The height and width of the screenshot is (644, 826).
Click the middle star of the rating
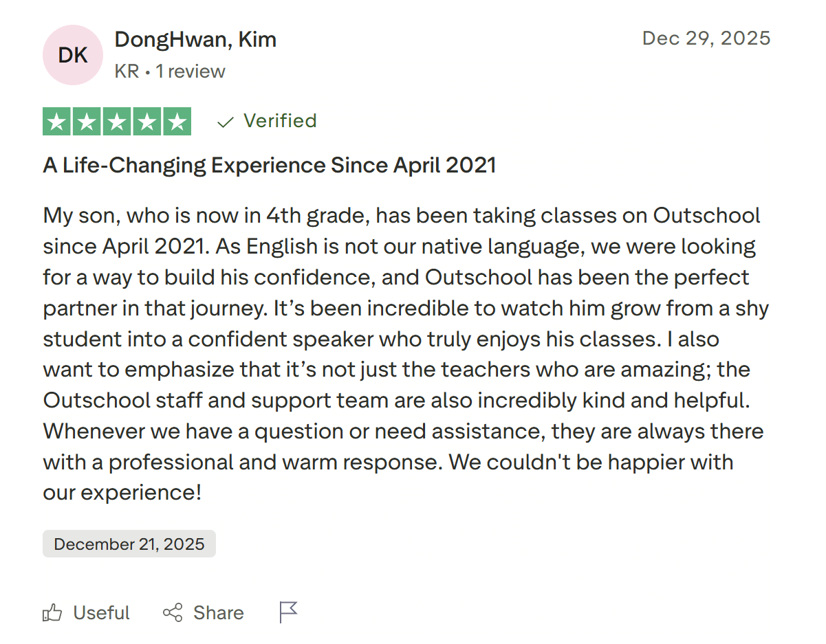[x=116, y=121]
